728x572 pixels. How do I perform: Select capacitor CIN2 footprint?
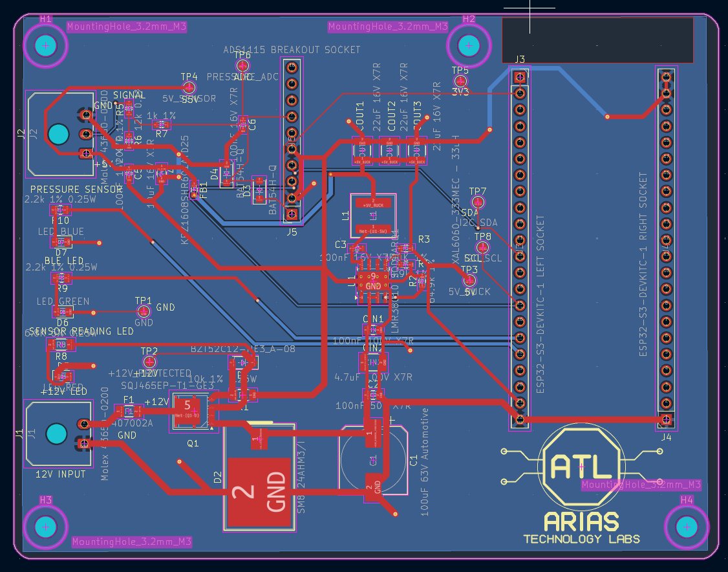click(373, 362)
